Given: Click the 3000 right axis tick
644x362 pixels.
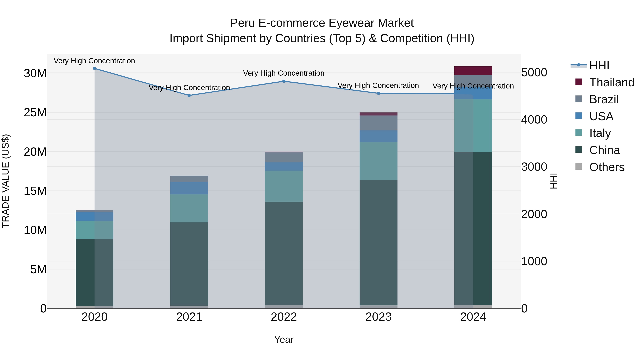Looking at the screenshot, I should (534, 167).
